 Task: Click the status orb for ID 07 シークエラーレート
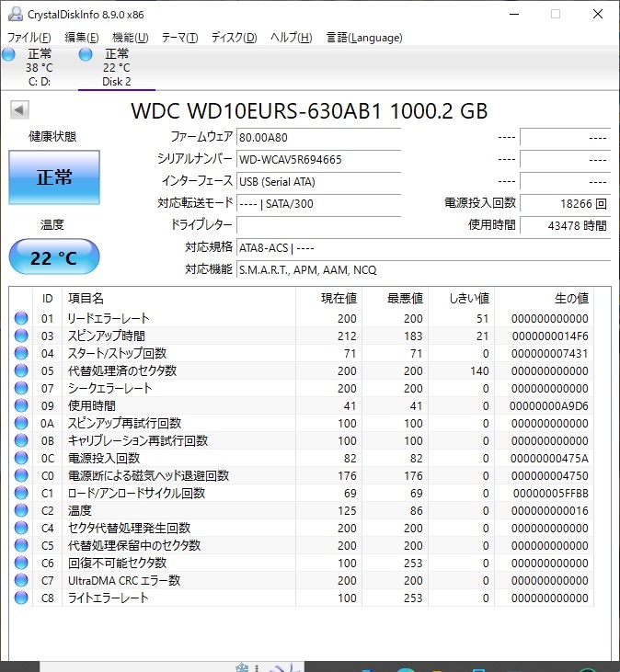(x=21, y=388)
